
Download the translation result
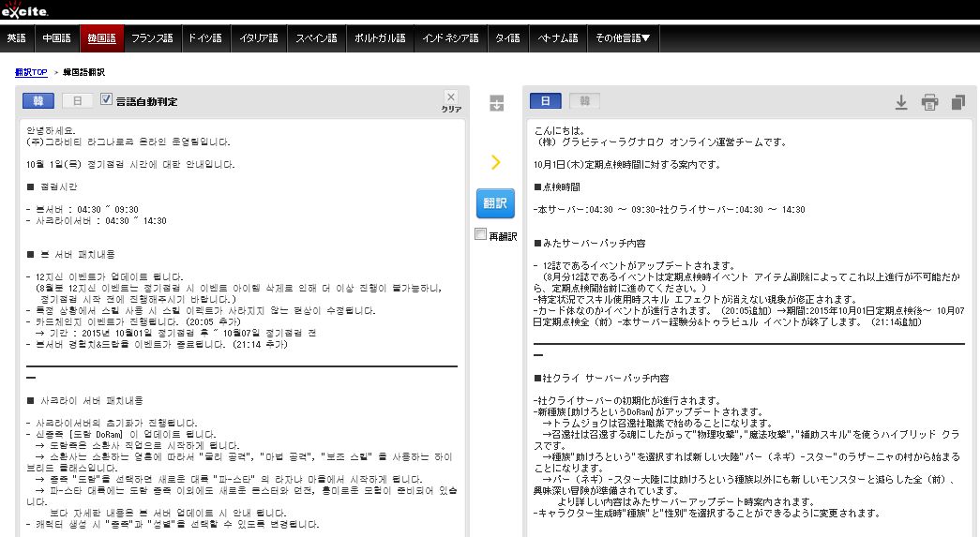tap(900, 102)
